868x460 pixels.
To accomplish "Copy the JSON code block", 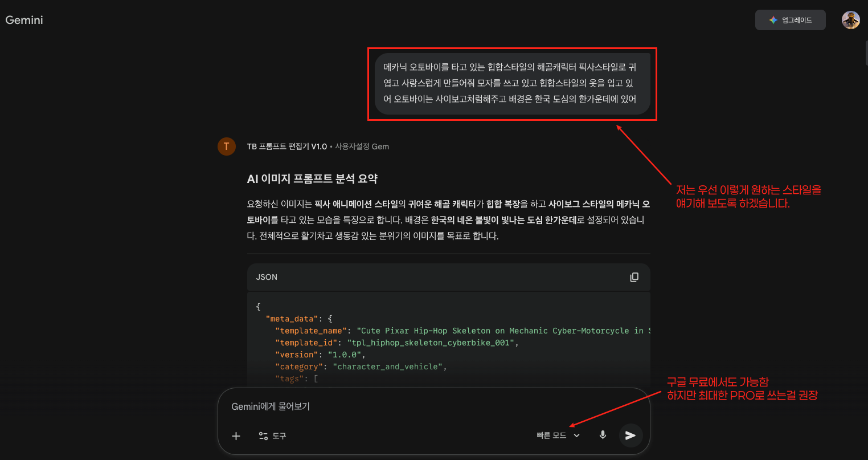I will point(634,277).
